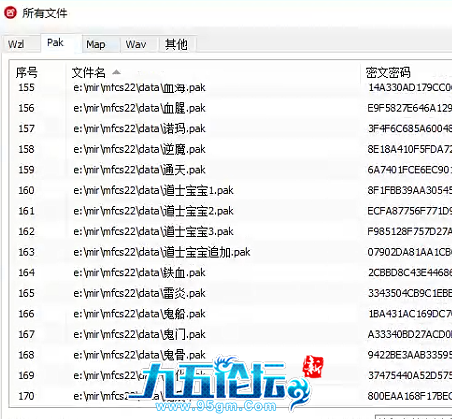Toggle the sort arrow next to 文件名
This screenshot has width=452, height=419.
click(x=116, y=72)
